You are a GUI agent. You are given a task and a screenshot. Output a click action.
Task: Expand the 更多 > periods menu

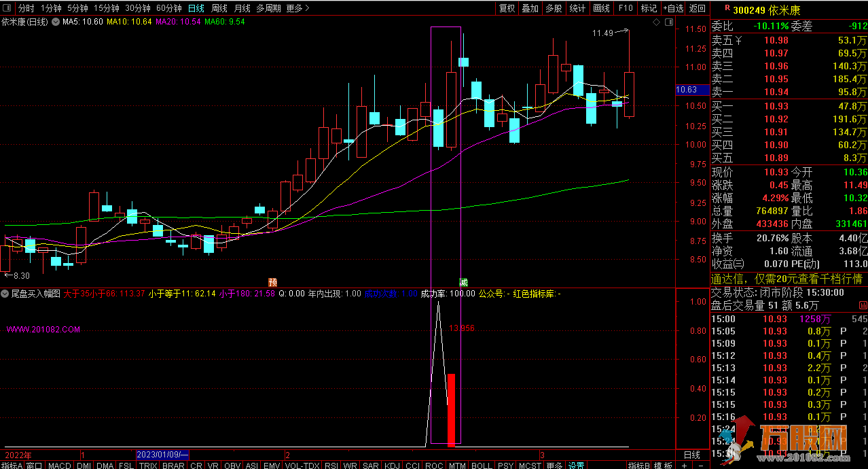298,8
